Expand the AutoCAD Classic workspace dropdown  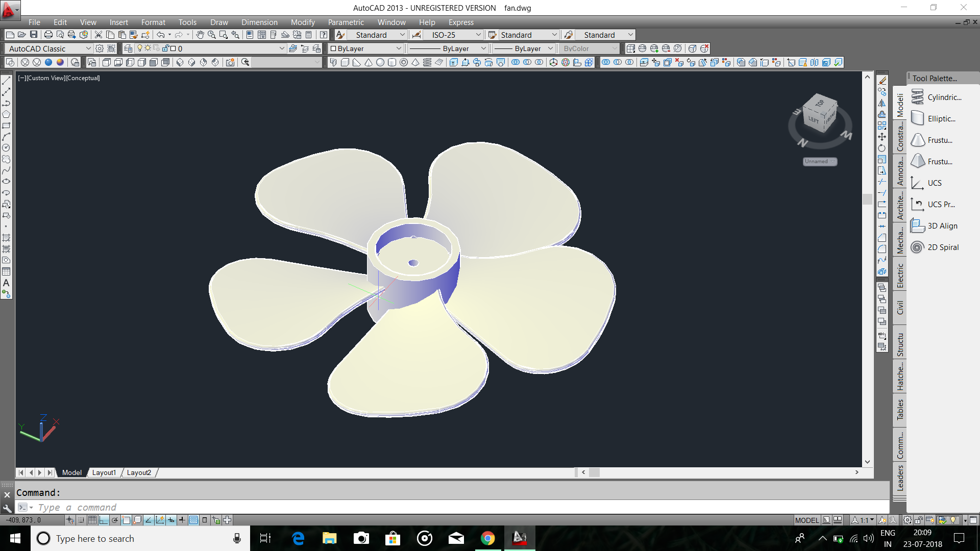[88, 48]
